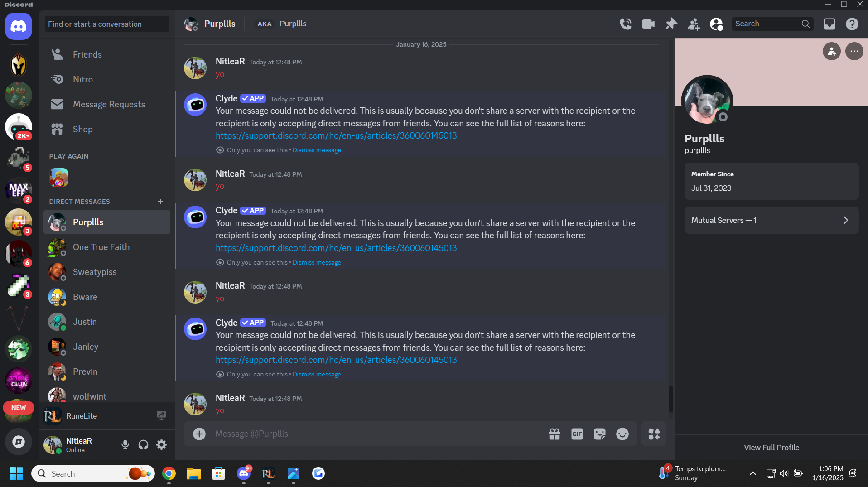Open the Discover servers compass icon
This screenshot has width=868, height=487.
coord(19,441)
